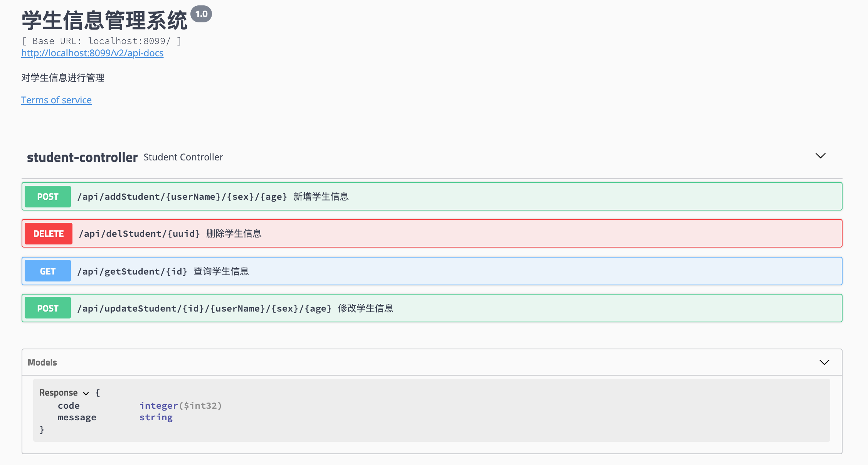This screenshot has height=465, width=868.
Task: Click the 学生信息管理系统 title
Action: (104, 20)
